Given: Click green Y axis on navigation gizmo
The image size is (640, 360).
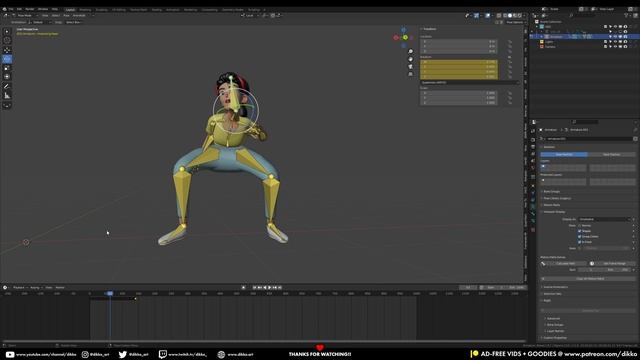Looking at the screenshot, I should (x=405, y=38).
